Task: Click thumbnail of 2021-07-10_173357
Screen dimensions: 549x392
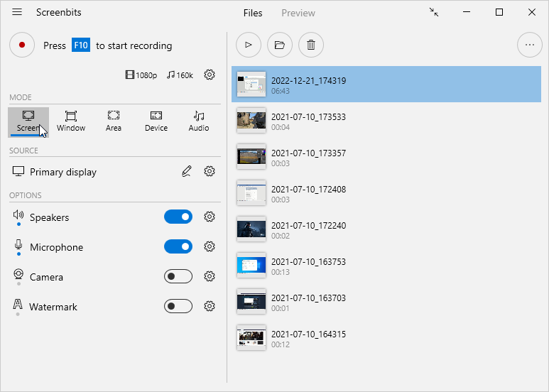Action: point(251,157)
